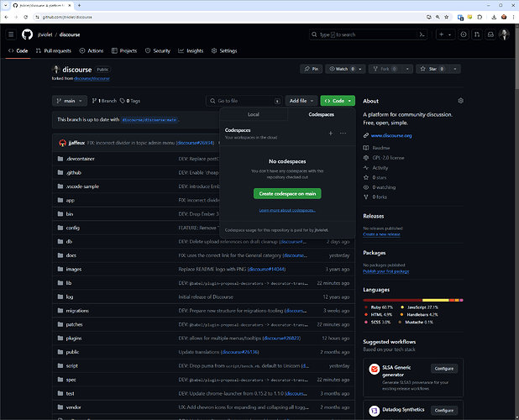The width and height of the screenshot is (519, 420).
Task: Open the Insights tab
Action: point(191,50)
